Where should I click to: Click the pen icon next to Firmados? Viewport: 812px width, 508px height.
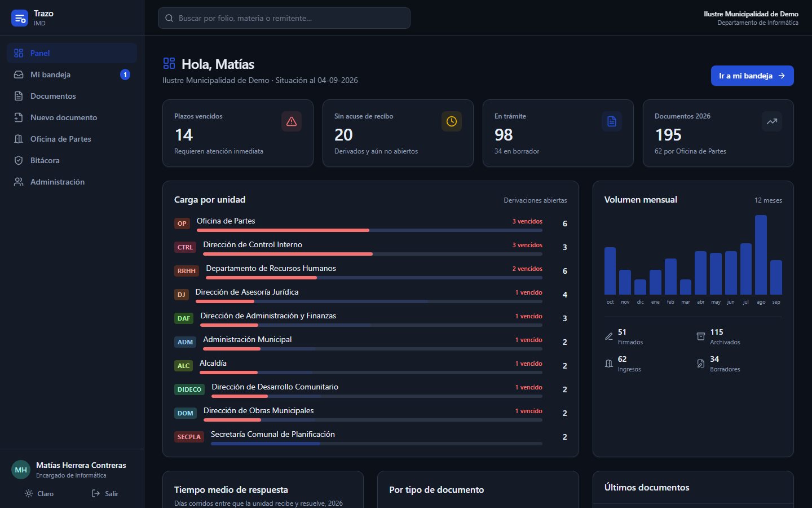coord(609,336)
